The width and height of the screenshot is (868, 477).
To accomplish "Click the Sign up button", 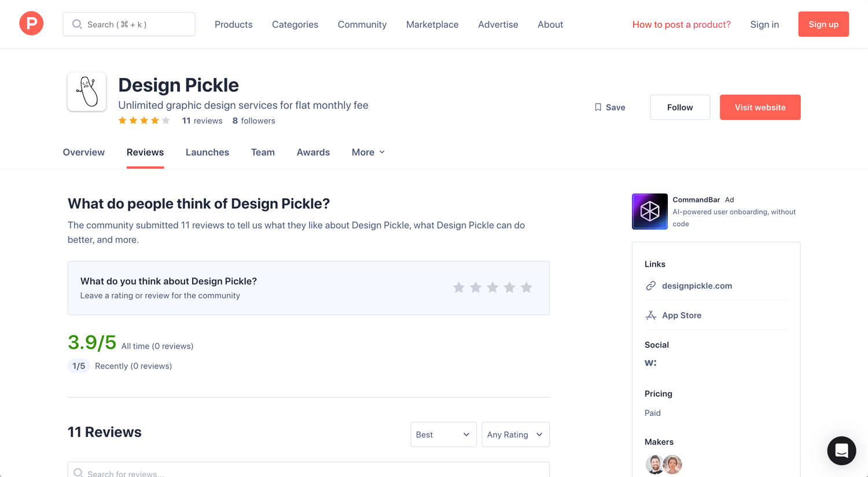I will [x=823, y=24].
